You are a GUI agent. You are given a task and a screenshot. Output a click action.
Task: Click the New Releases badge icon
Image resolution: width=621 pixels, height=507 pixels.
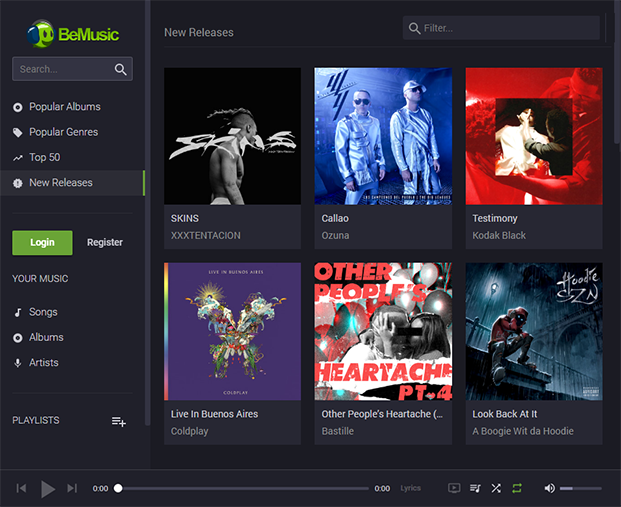17,183
